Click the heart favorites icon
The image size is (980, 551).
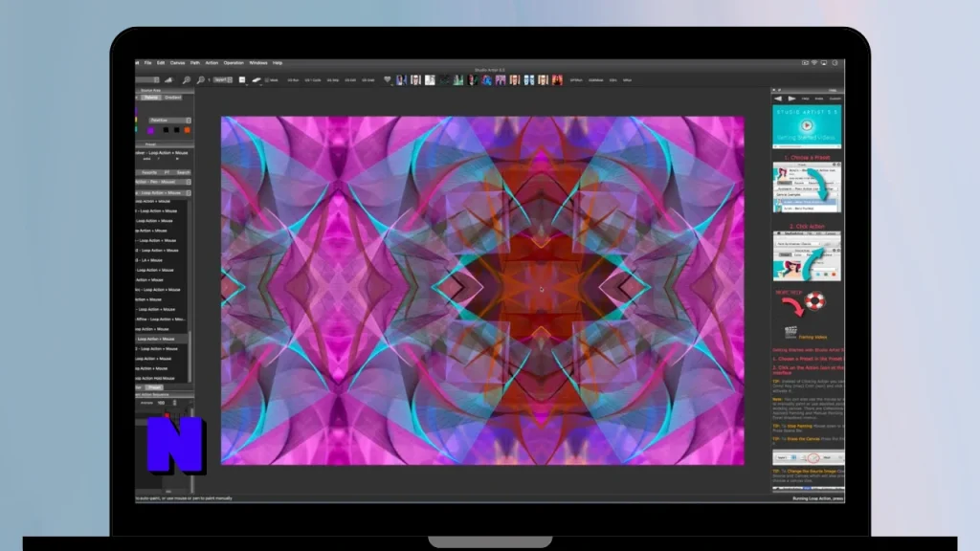click(x=387, y=80)
